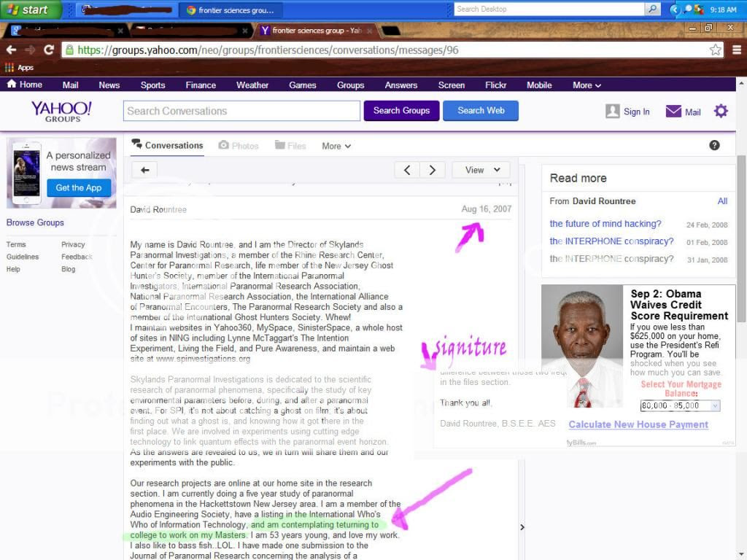Click the Search Web button
This screenshot has width=747, height=560.
[x=481, y=111]
